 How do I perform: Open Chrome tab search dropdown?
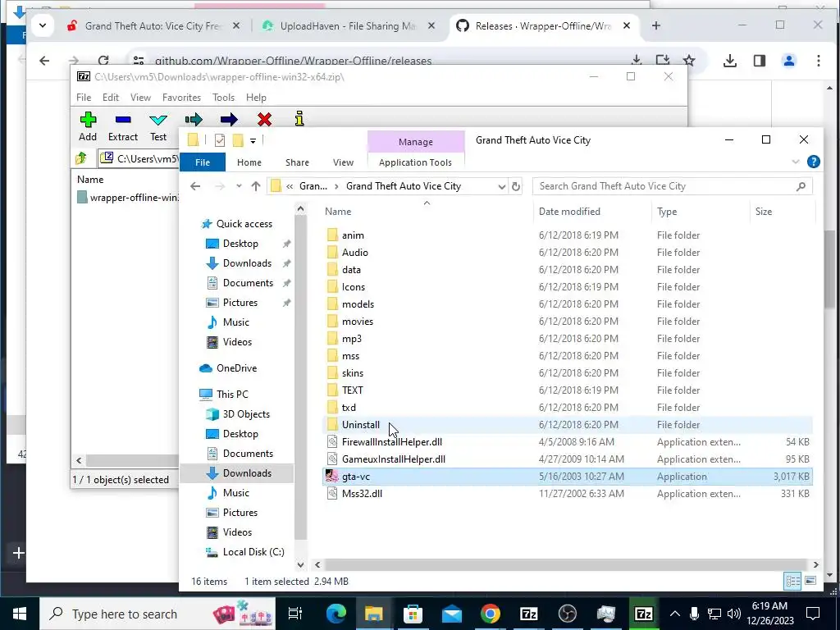pos(43,25)
